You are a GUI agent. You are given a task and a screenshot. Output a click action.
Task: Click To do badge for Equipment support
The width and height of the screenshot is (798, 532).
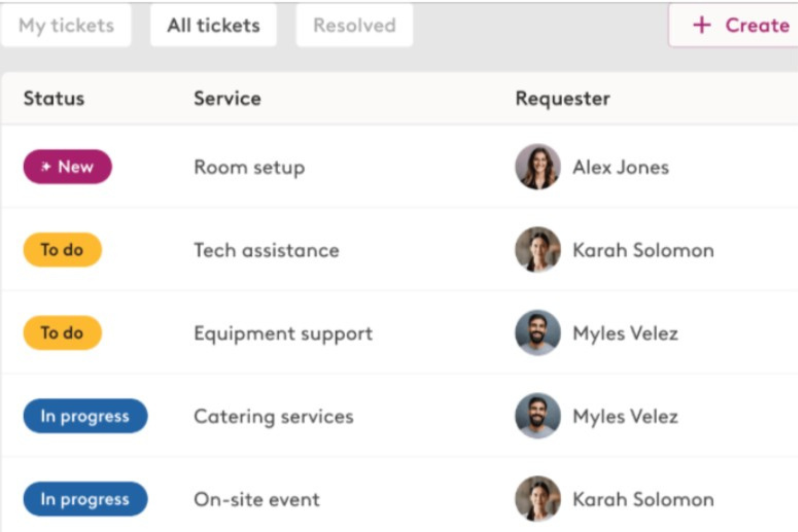62,333
